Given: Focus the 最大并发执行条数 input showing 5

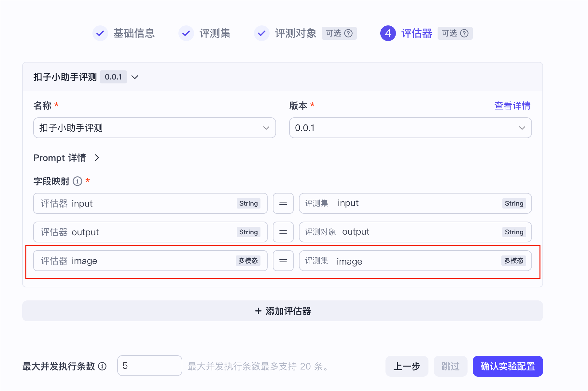Looking at the screenshot, I should [150, 366].
